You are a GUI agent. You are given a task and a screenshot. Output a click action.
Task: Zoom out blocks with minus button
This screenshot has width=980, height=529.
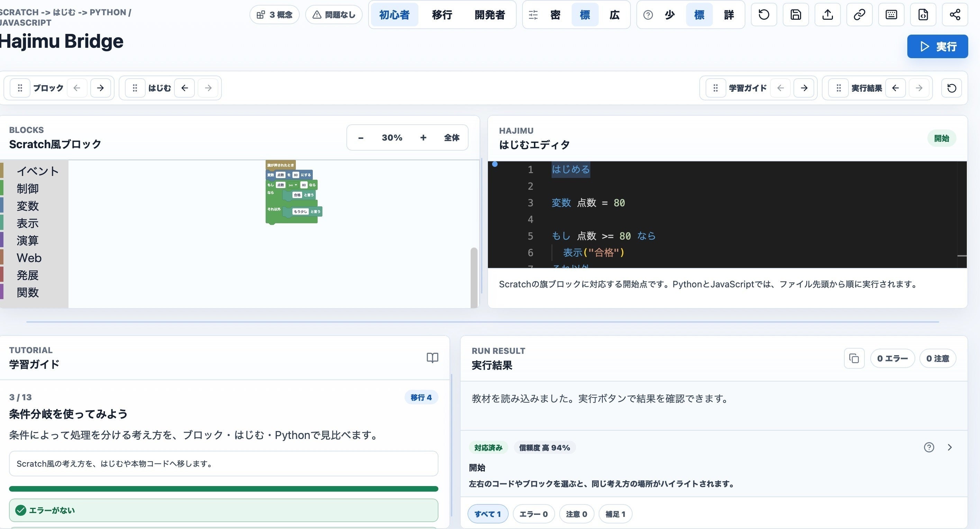click(361, 138)
